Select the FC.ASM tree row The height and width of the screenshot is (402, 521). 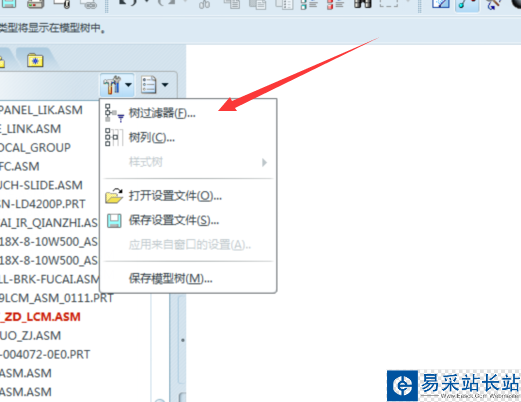(x=20, y=166)
